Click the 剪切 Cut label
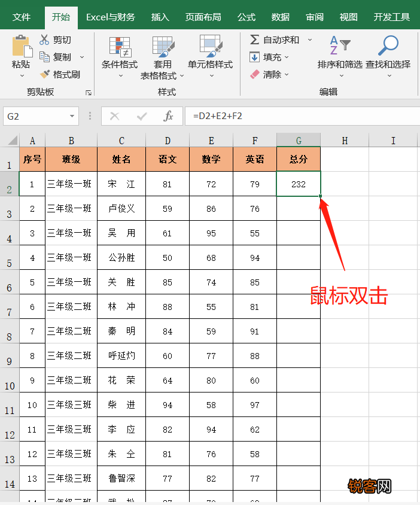This screenshot has height=505, width=420. (x=62, y=39)
